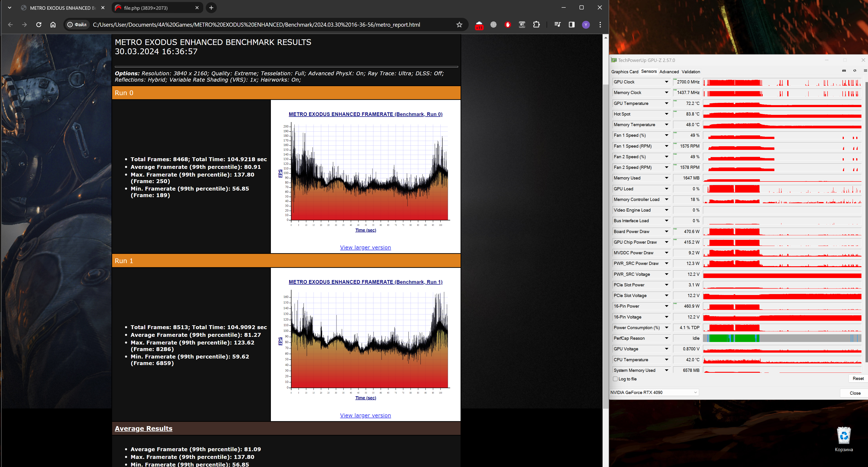The width and height of the screenshot is (868, 467).
Task: Switch to the Graphics Card tab
Action: point(624,72)
